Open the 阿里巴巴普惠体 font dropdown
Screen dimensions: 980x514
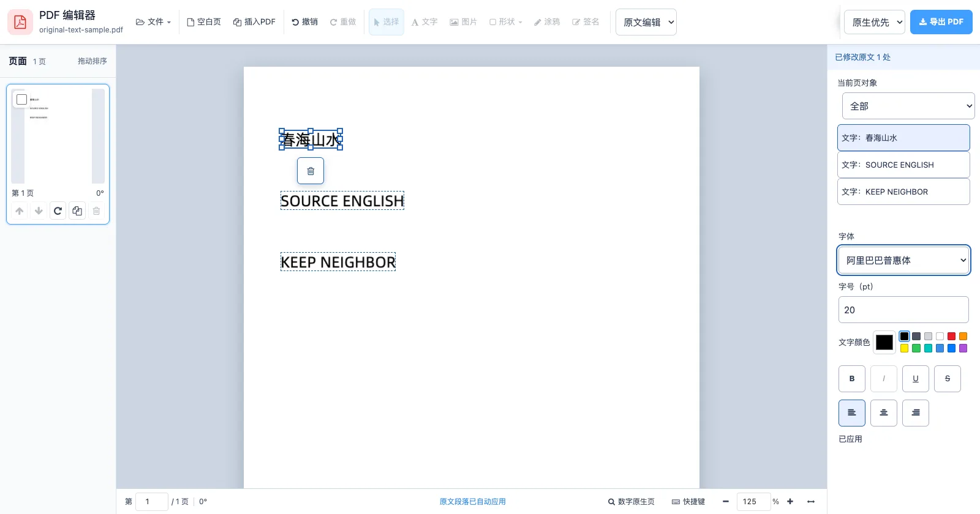tap(904, 260)
